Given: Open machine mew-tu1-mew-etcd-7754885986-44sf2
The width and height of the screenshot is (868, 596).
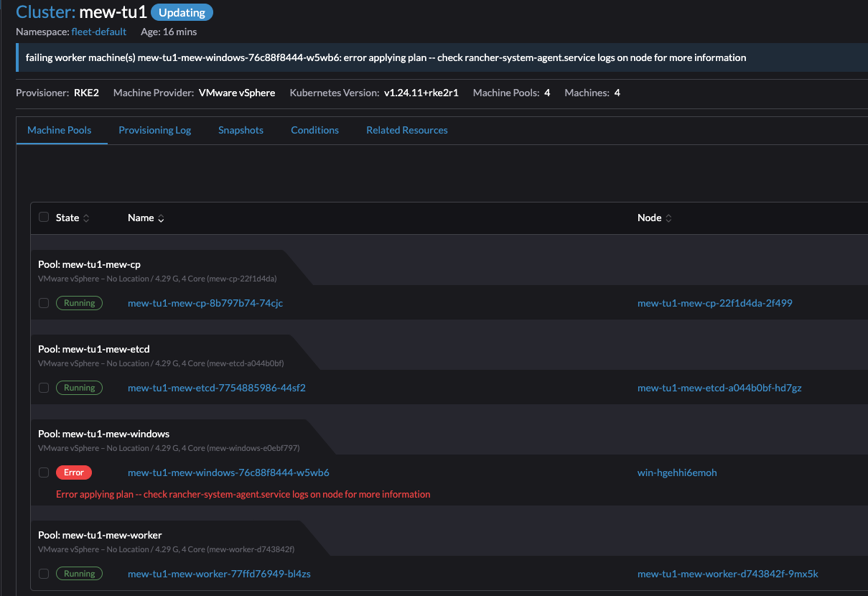Looking at the screenshot, I should (x=216, y=388).
